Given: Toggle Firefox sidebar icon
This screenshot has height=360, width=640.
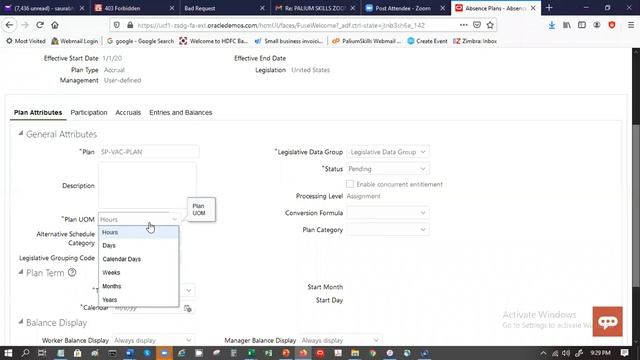Looking at the screenshot, I should pos(582,25).
